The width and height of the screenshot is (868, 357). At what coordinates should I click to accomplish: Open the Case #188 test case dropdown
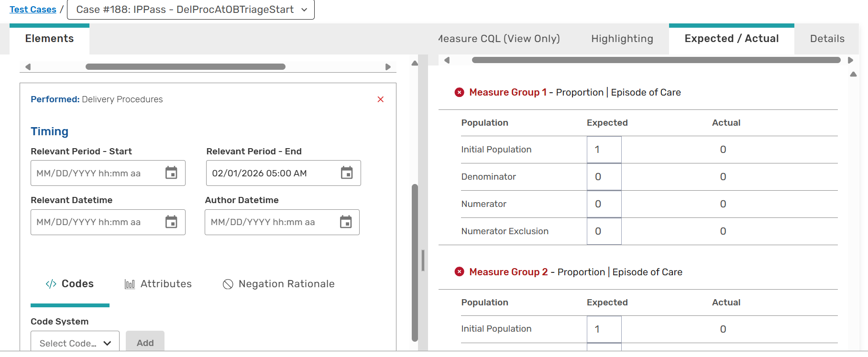click(191, 10)
